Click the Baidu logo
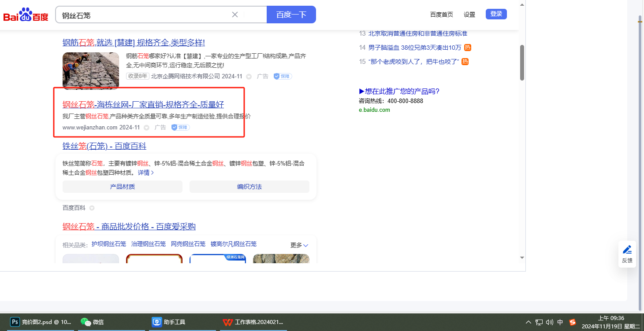644x331 pixels. coord(26,15)
